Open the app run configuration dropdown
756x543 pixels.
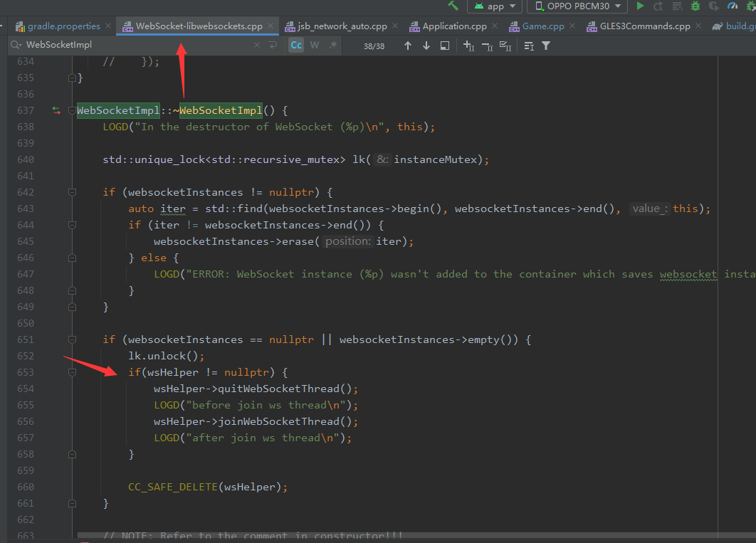[x=494, y=6]
